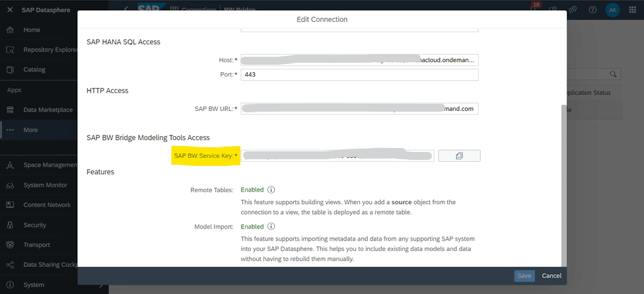Open the AK user profile avatar
Screen dimensions: 644x294
tap(612, 10)
